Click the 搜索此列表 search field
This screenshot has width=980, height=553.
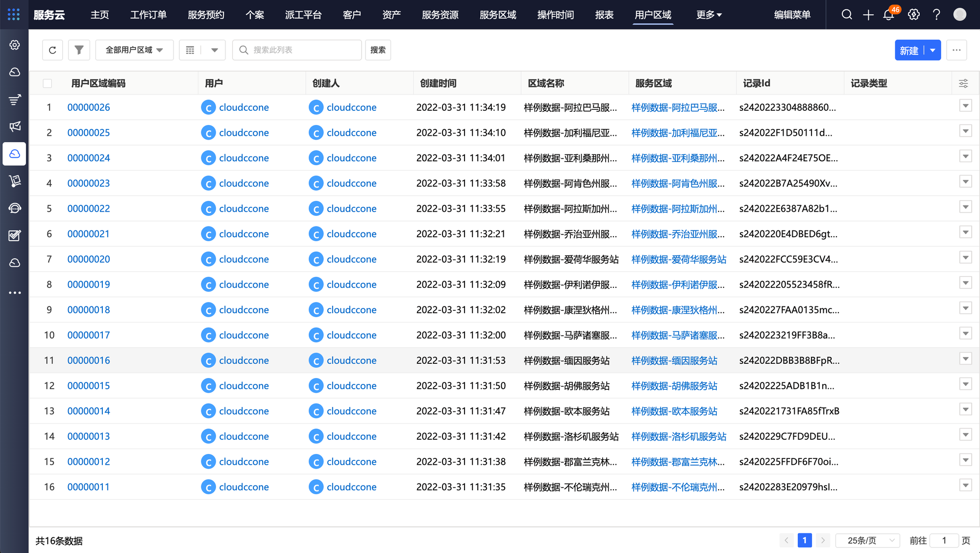[304, 50]
